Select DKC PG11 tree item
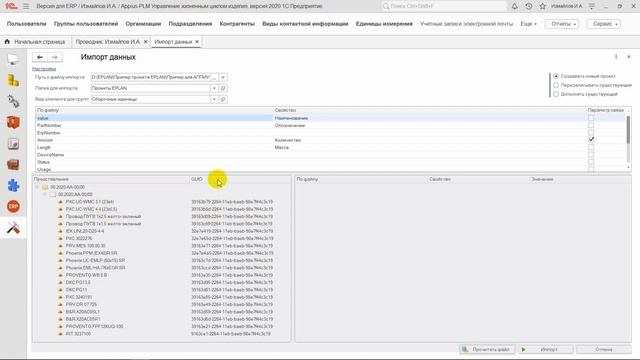Screen dimensions: 640x360 [x=76, y=290]
